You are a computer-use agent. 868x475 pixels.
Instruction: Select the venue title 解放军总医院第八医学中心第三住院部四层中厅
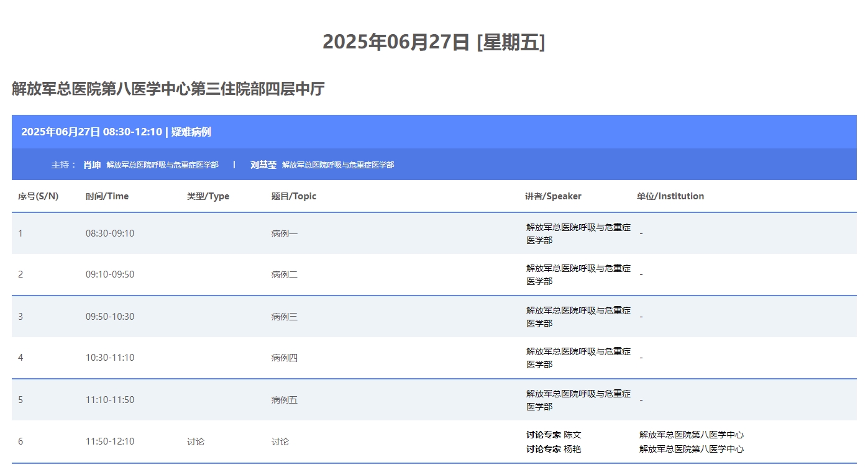[x=168, y=89]
